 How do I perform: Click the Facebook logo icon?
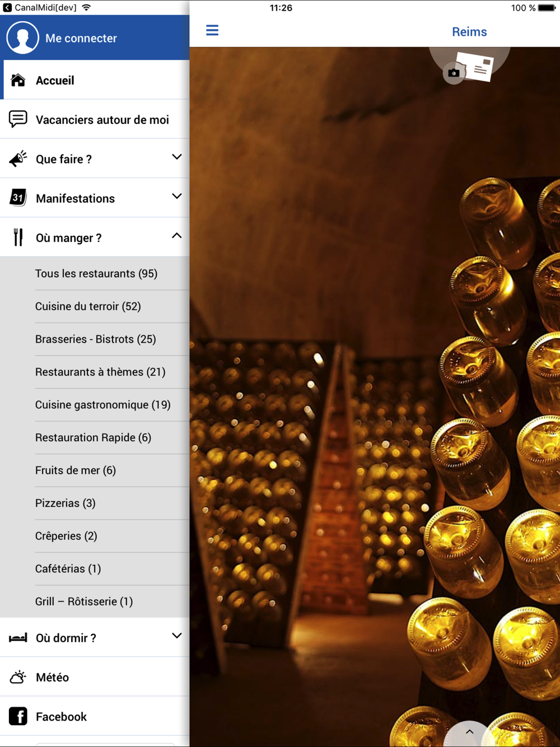point(18,716)
